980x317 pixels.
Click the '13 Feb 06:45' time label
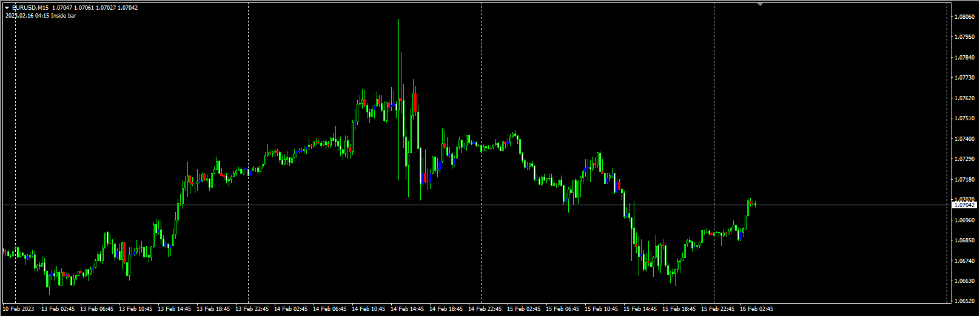pos(97,309)
